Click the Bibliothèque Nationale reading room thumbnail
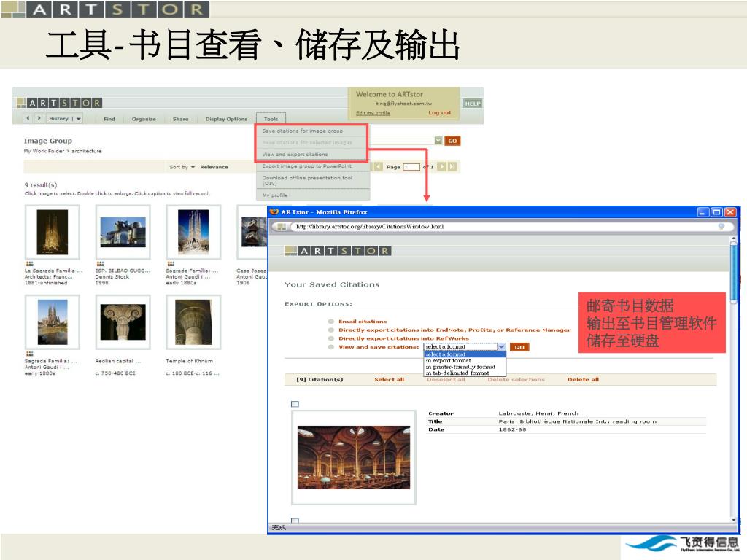The height and width of the screenshot is (560, 747). click(354, 457)
